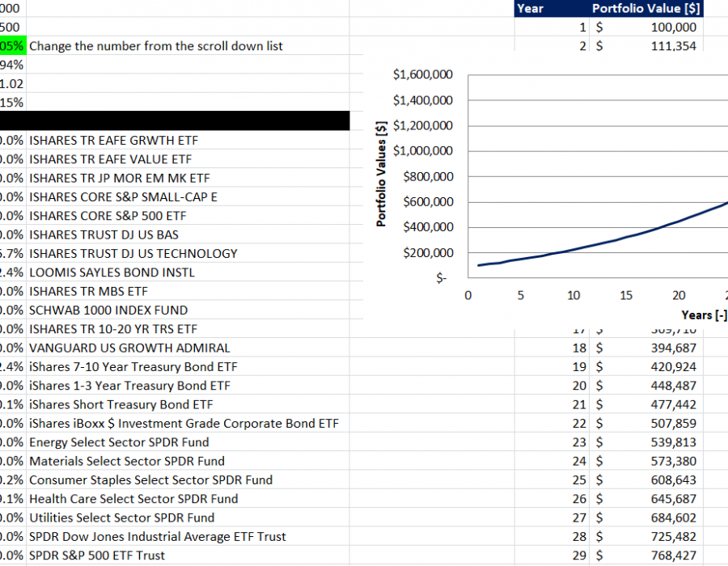The width and height of the screenshot is (728, 566).
Task: Select the Portfolio Value [$] header cell
Action: [645, 8]
